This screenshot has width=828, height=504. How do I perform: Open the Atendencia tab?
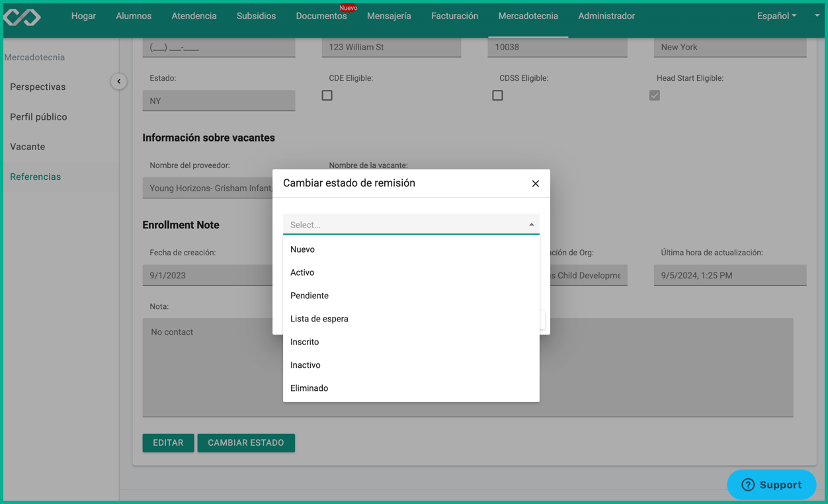point(194,16)
